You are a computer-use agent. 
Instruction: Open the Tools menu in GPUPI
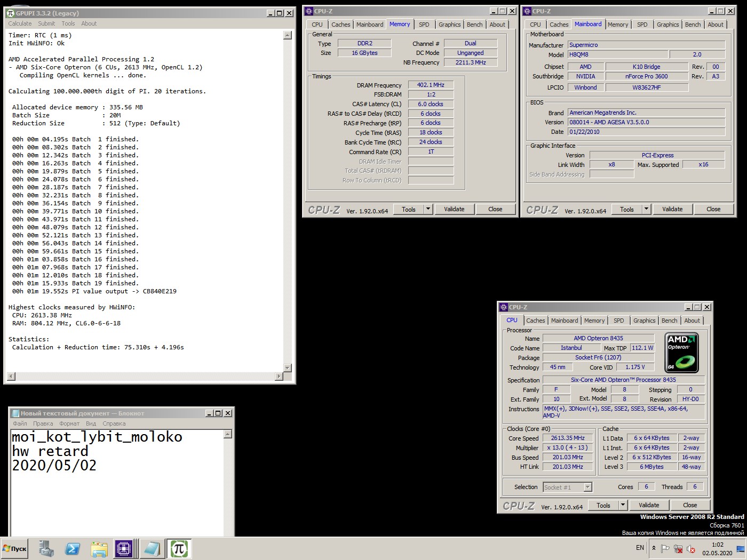coord(68,23)
